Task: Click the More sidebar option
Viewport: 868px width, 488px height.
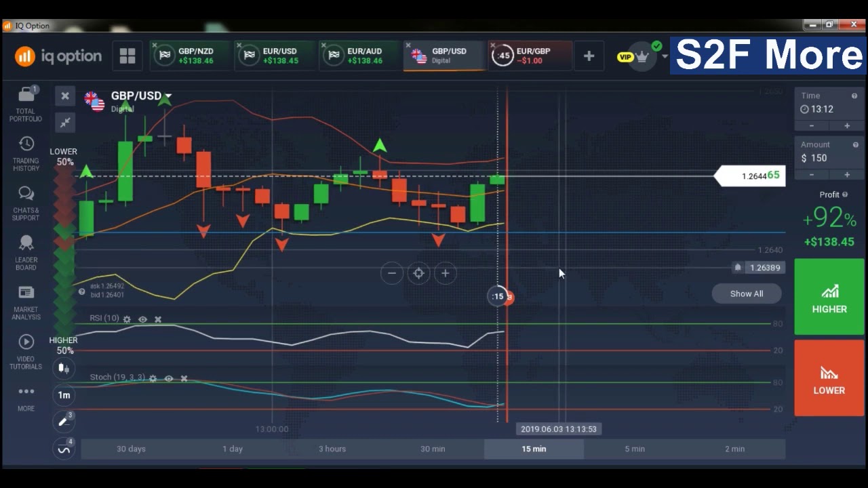Action: (26, 398)
